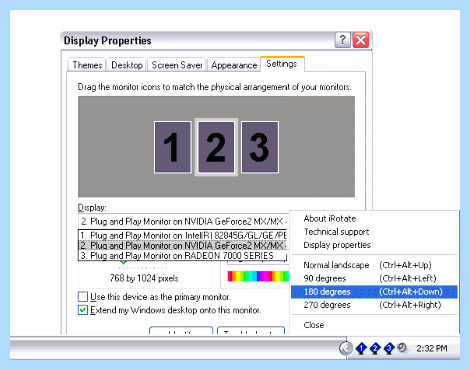This screenshot has width=470, height=370.
Task: Enable Use this device as primary monitor
Action: point(83,297)
